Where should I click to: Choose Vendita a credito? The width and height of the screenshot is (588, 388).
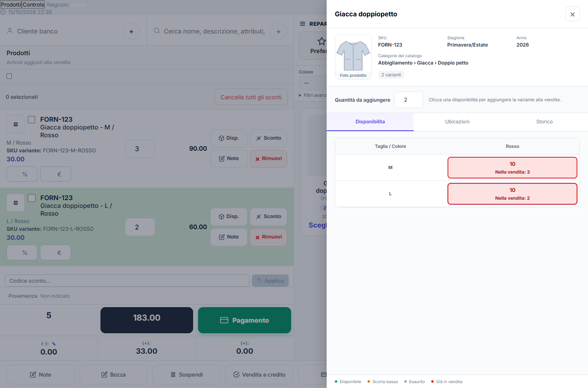(259, 375)
